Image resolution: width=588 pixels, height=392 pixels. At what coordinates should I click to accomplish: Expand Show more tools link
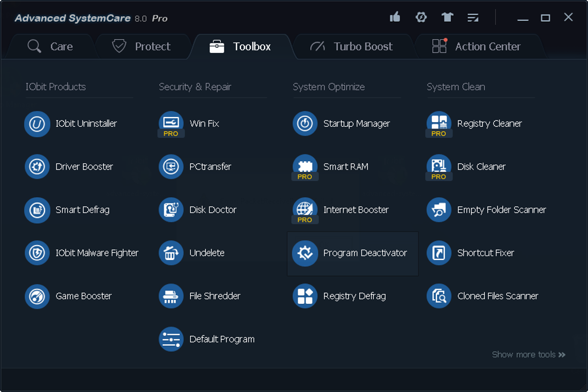coord(529,355)
